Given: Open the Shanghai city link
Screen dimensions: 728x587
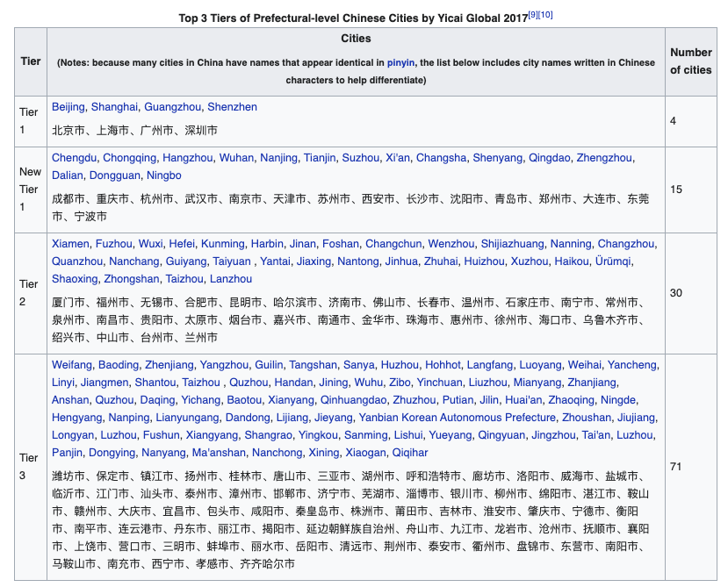Looking at the screenshot, I should coord(114,107).
